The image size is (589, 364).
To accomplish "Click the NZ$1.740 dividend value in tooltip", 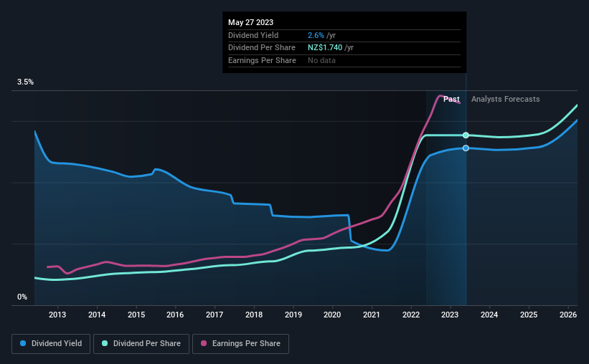I will pyautogui.click(x=325, y=48).
